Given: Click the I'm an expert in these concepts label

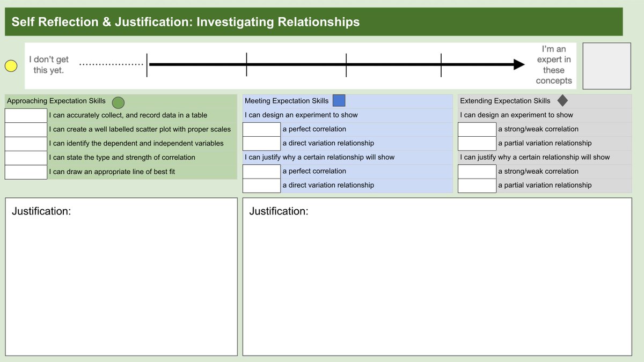Looking at the screenshot, I should coord(554,64).
